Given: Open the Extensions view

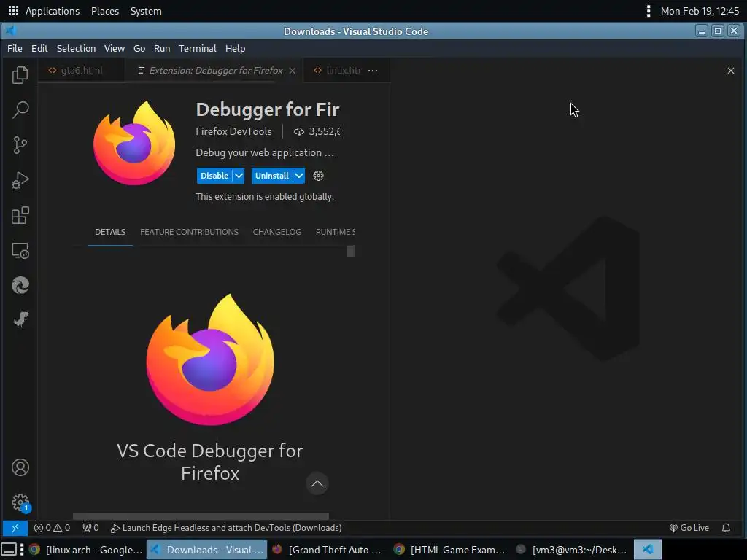Looking at the screenshot, I should [x=20, y=215].
